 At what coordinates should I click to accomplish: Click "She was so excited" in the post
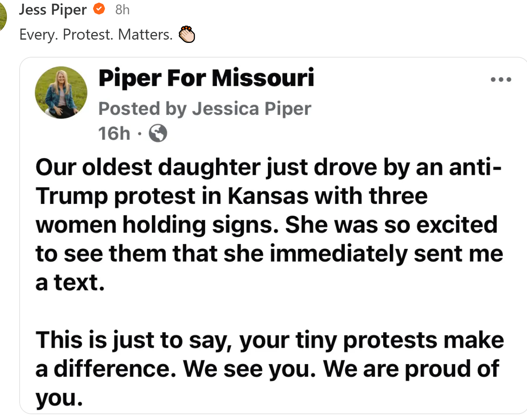pyautogui.click(x=391, y=225)
